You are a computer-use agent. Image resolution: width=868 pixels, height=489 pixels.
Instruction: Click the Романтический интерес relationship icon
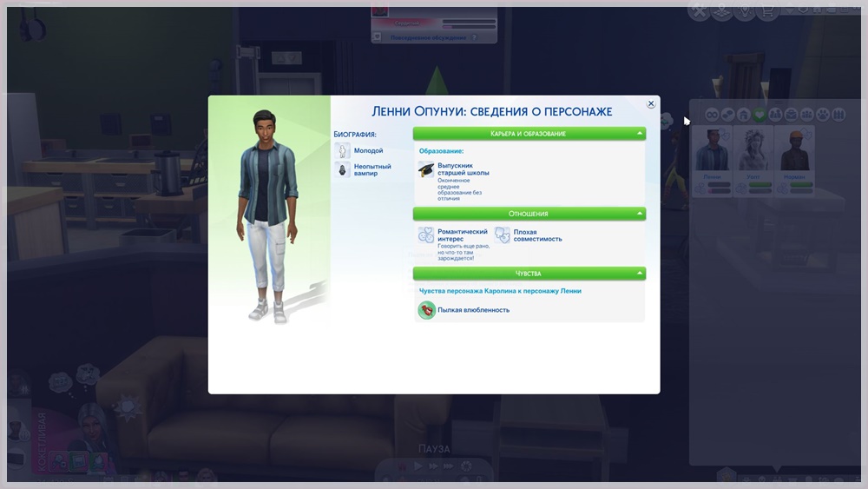tap(425, 235)
